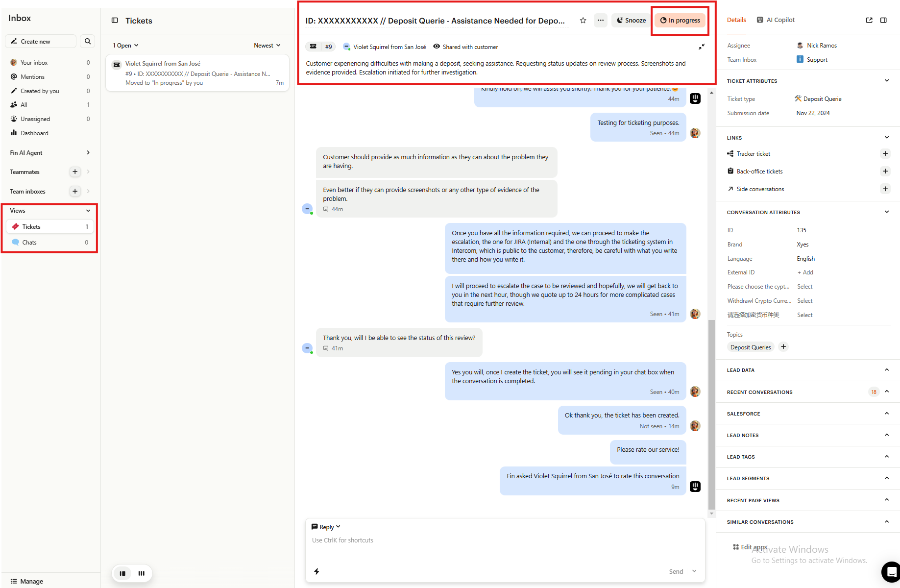
Task: Switch to the three-column layout view
Action: click(x=142, y=573)
